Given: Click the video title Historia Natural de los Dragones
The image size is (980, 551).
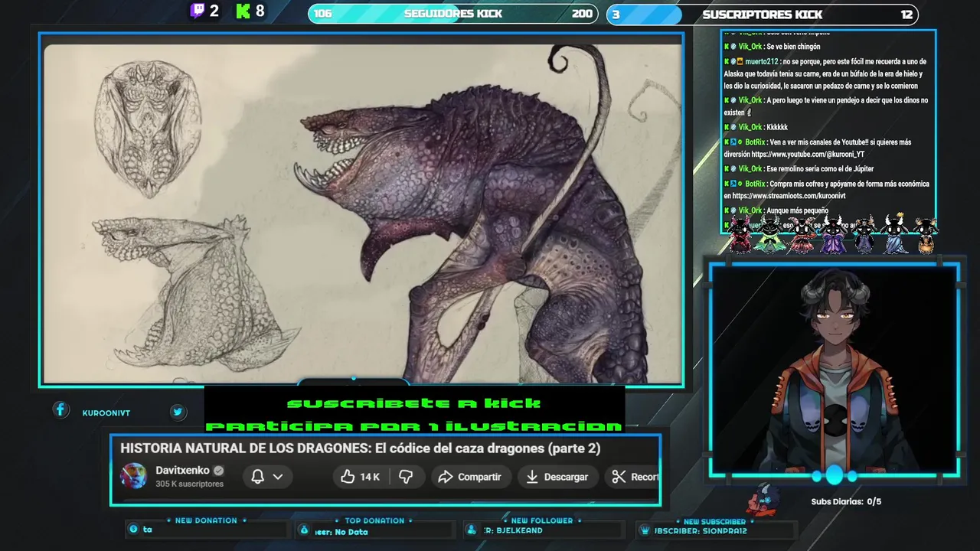Looking at the screenshot, I should coord(360,448).
